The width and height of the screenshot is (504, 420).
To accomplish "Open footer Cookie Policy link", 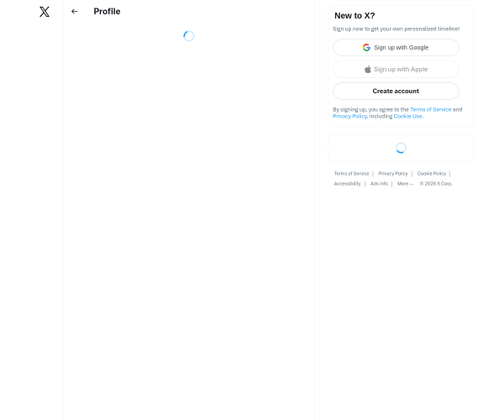I will click(x=432, y=174).
